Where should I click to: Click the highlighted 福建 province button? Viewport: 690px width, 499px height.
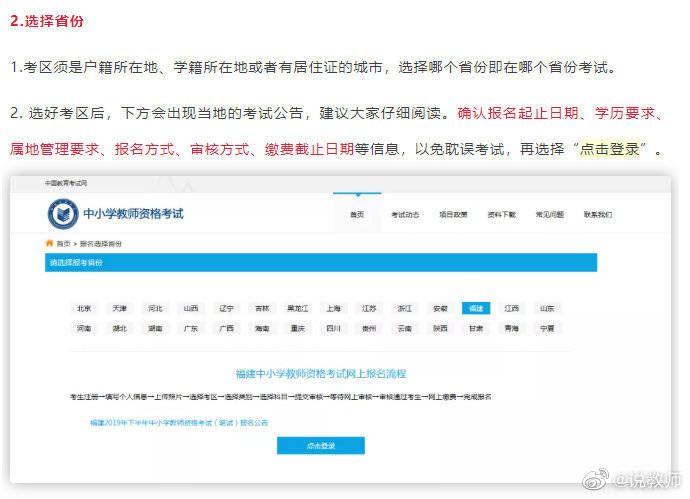(476, 308)
